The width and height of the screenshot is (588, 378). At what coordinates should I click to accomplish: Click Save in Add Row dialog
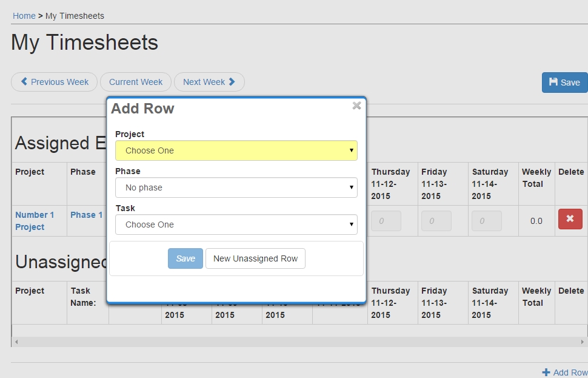185,258
